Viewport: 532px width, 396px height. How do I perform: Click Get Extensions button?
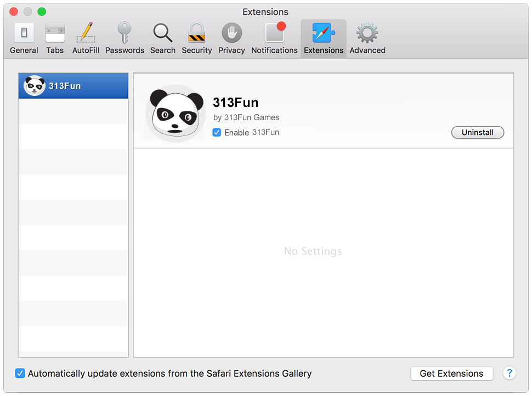click(x=451, y=374)
